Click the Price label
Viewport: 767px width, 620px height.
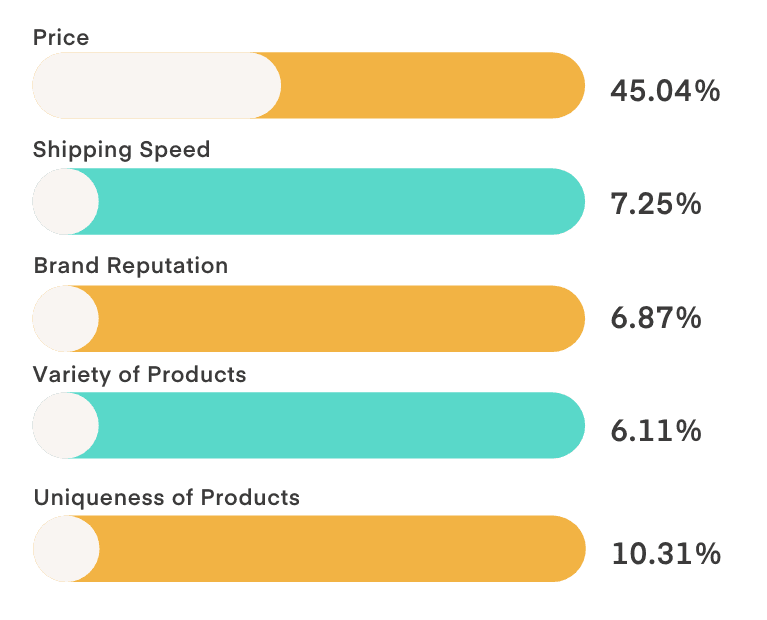(x=61, y=38)
